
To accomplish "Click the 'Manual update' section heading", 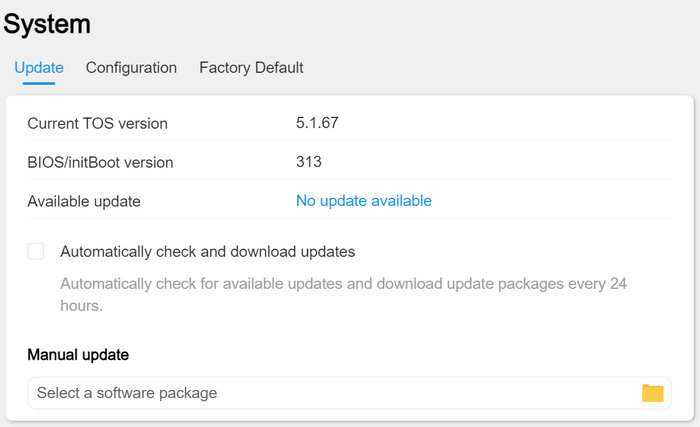I will pos(78,355).
